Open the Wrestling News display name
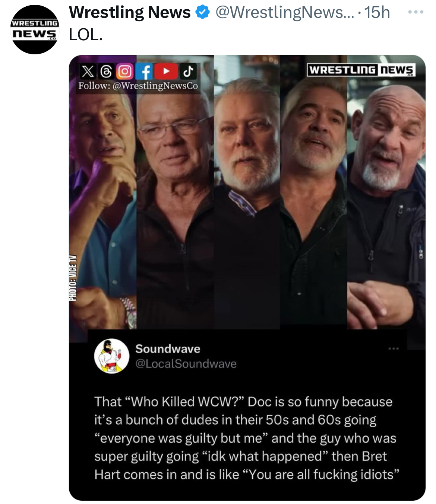Viewport: 436px width, 504px height. (130, 13)
